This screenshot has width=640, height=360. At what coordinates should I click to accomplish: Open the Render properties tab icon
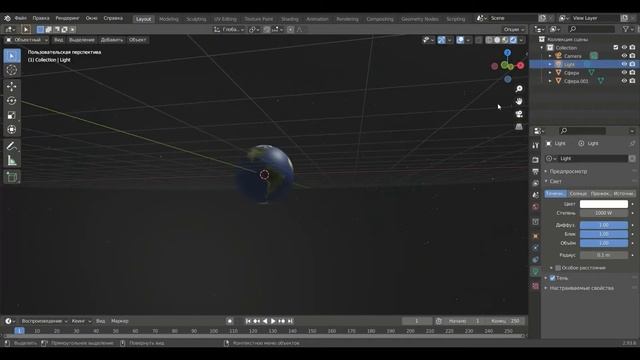[x=536, y=160]
